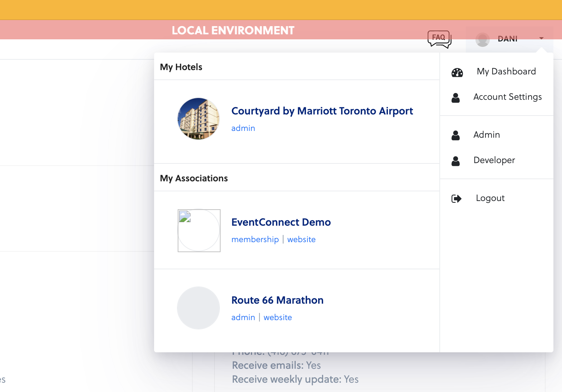This screenshot has width=562, height=392.
Task: Open the Route 66 Marathon association
Action: click(277, 300)
